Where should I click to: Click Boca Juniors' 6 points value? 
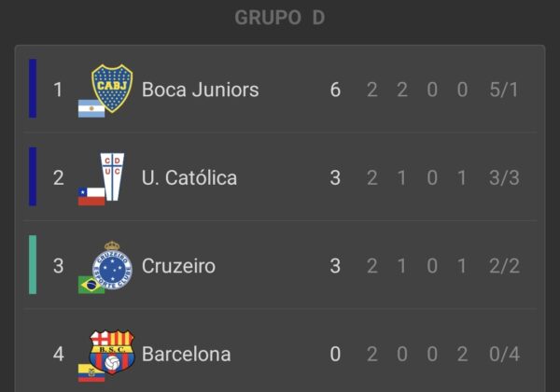[335, 90]
